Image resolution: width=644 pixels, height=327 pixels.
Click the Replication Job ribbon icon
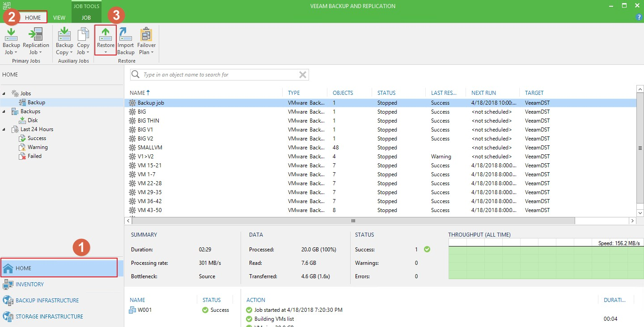tap(36, 35)
